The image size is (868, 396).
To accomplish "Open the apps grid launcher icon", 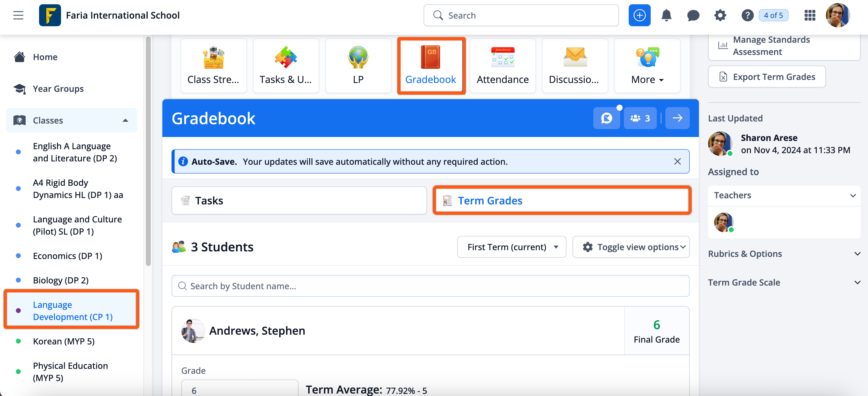I will [809, 16].
